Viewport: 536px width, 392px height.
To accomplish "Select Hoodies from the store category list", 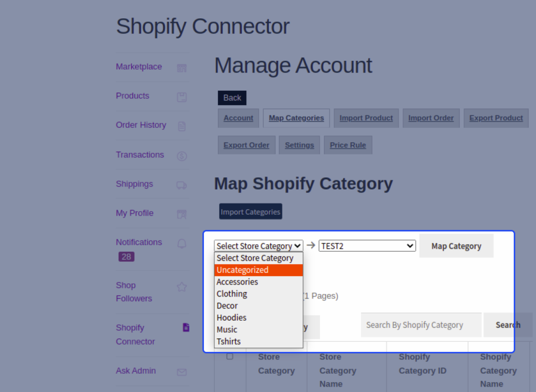I will (x=231, y=317).
